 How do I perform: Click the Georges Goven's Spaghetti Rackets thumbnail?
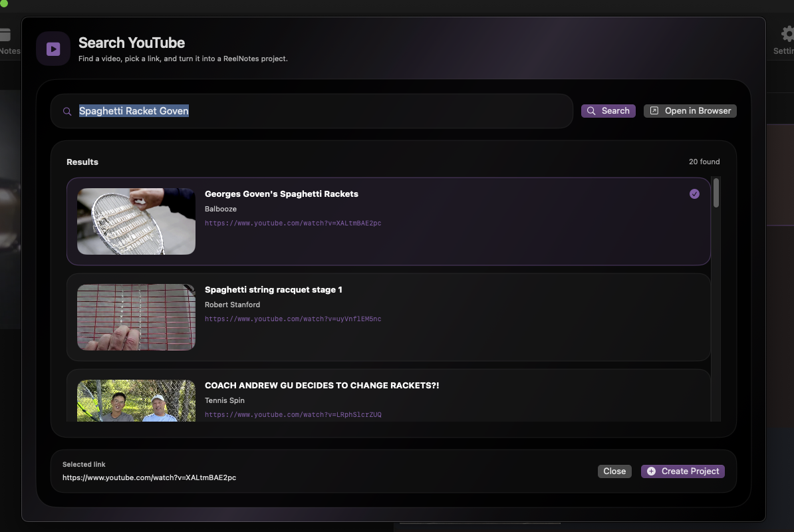[136, 221]
